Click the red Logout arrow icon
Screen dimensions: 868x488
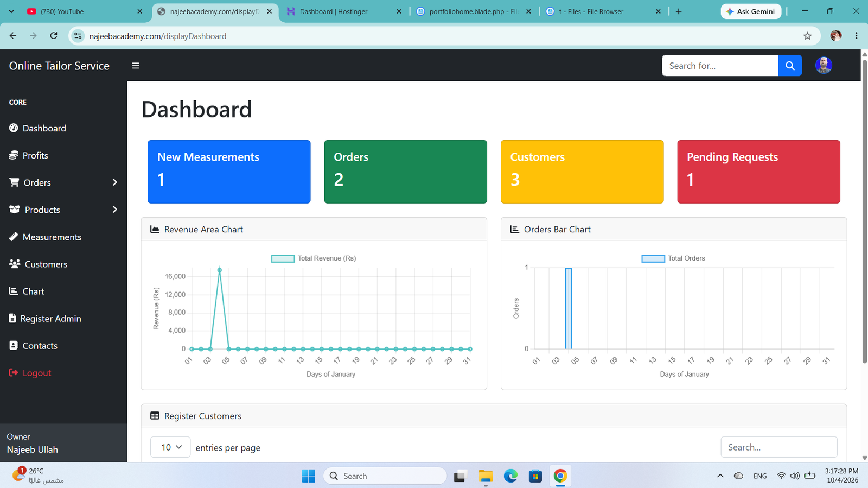[x=14, y=372]
